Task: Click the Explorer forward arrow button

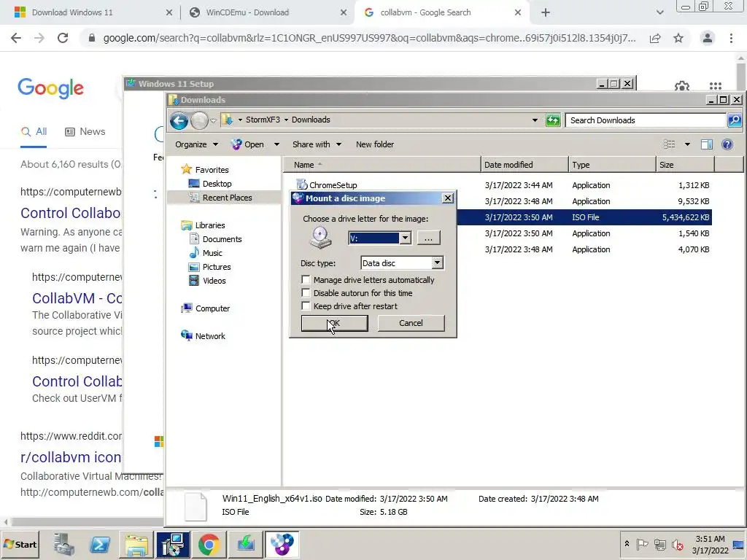Action: (199, 120)
